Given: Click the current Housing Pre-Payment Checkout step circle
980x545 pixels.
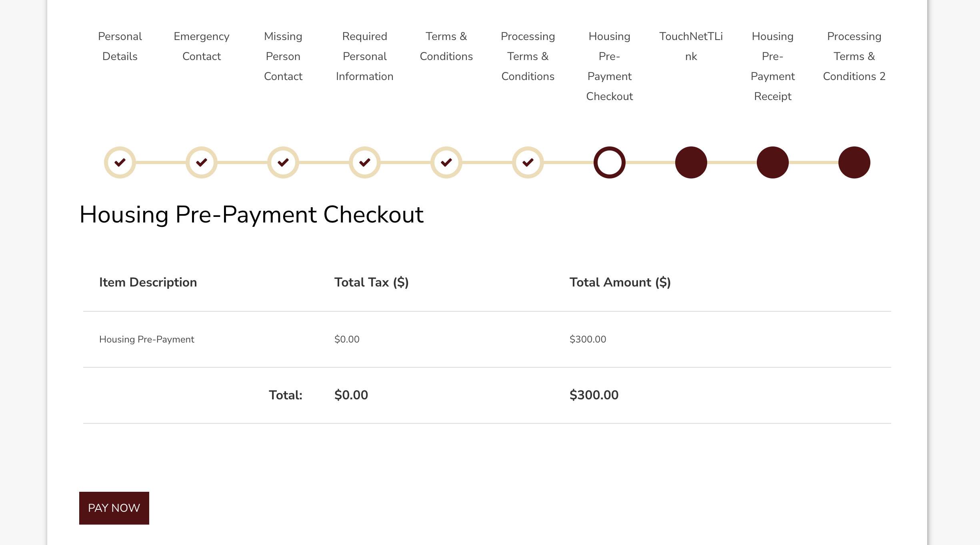Looking at the screenshot, I should click(610, 162).
